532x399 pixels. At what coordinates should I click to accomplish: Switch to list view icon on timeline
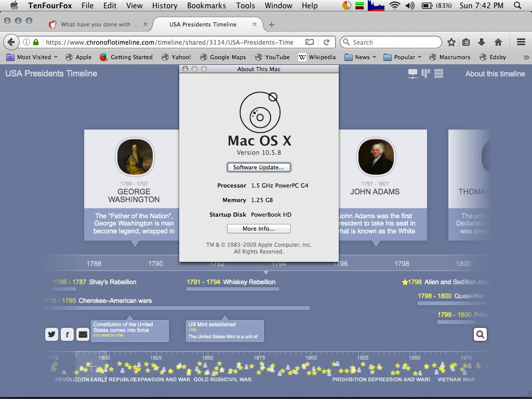tap(438, 74)
